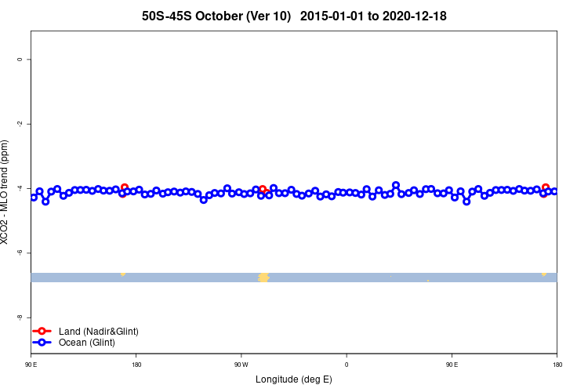Click the large yellow landmass patch in map strip

click(x=263, y=278)
